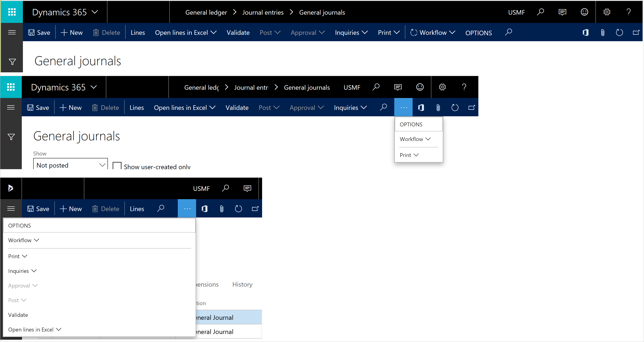Click messages icon in bottom screenshot header
The height and width of the screenshot is (342, 644).
(247, 188)
